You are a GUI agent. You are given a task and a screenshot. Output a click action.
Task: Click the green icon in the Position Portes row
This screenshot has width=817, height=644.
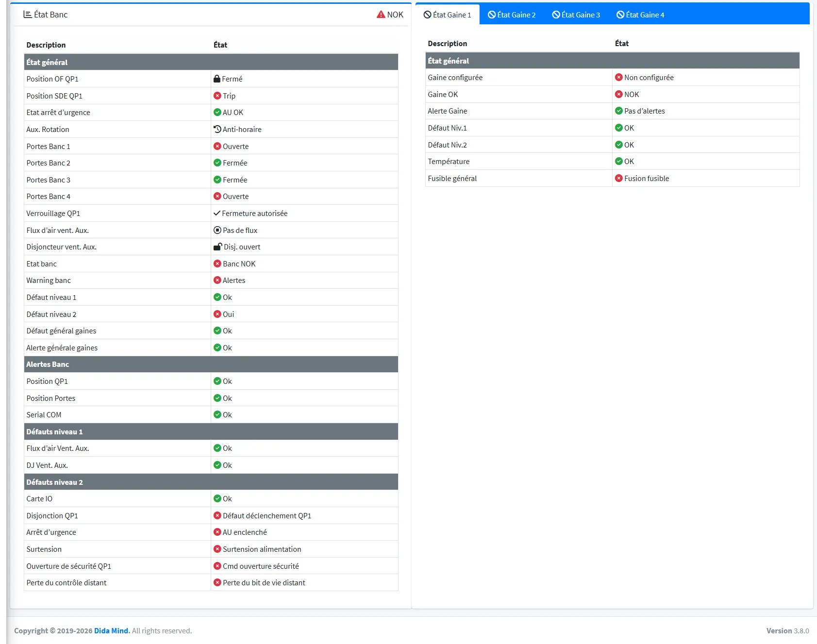pyautogui.click(x=217, y=398)
